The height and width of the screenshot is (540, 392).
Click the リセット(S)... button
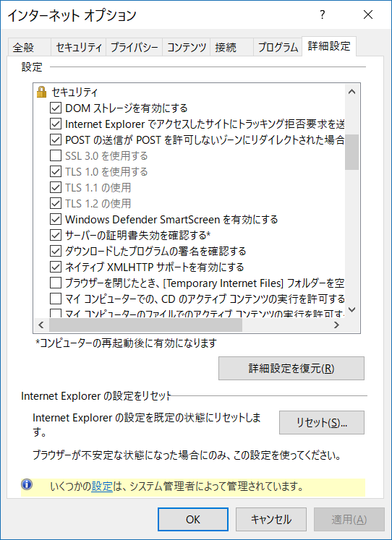tap(321, 422)
